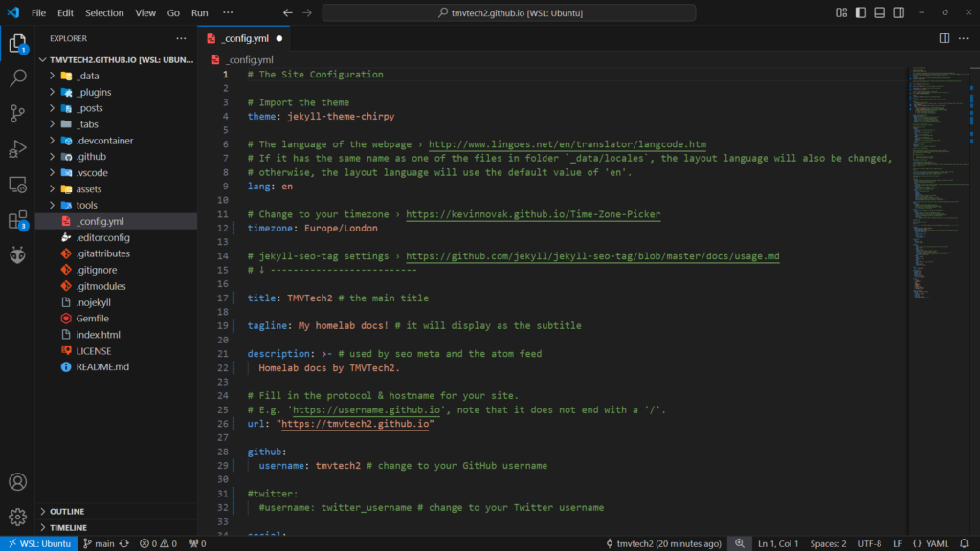Open the overflow menu ellipsis in menu bar
The height and width of the screenshot is (551, 980).
228,12
